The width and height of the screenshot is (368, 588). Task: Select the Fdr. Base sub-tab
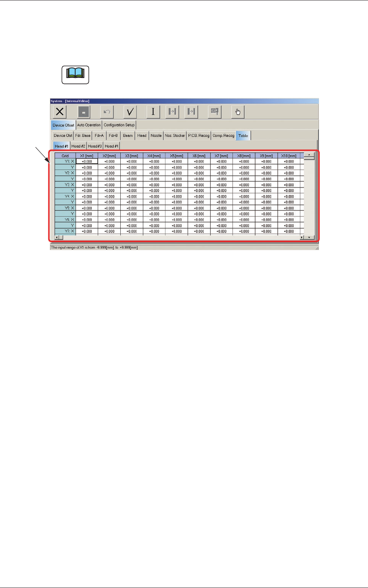83,136
